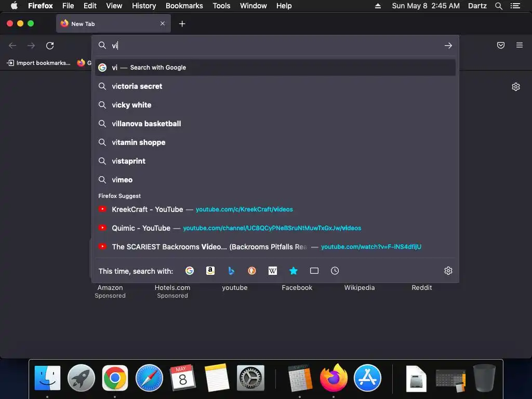Search with DuckDuckGo one-off icon

click(252, 271)
